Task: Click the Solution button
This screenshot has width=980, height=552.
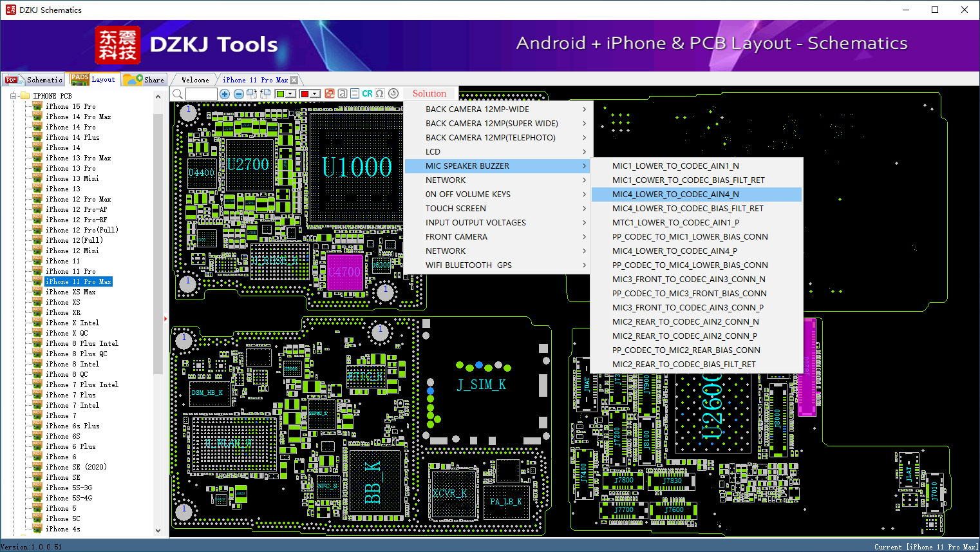Action: [429, 93]
